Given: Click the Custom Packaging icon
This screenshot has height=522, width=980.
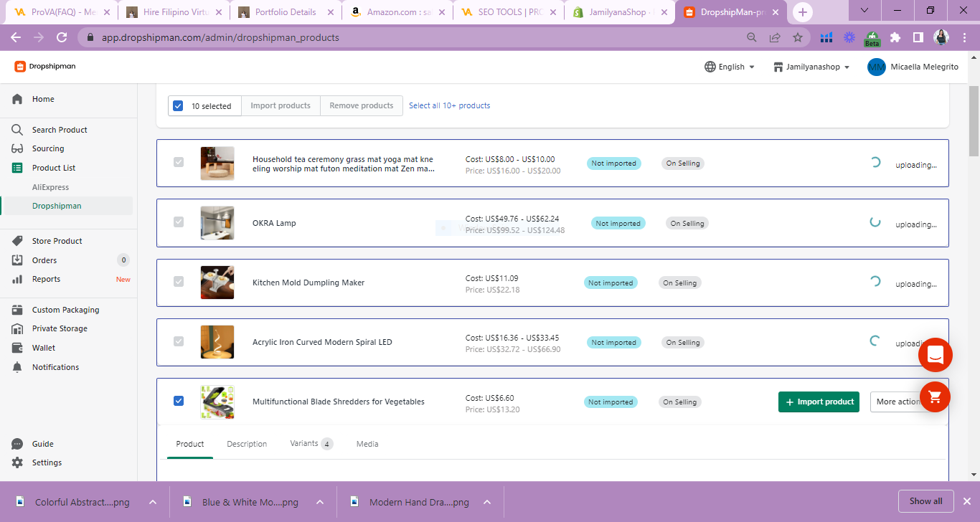Looking at the screenshot, I should [x=17, y=310].
